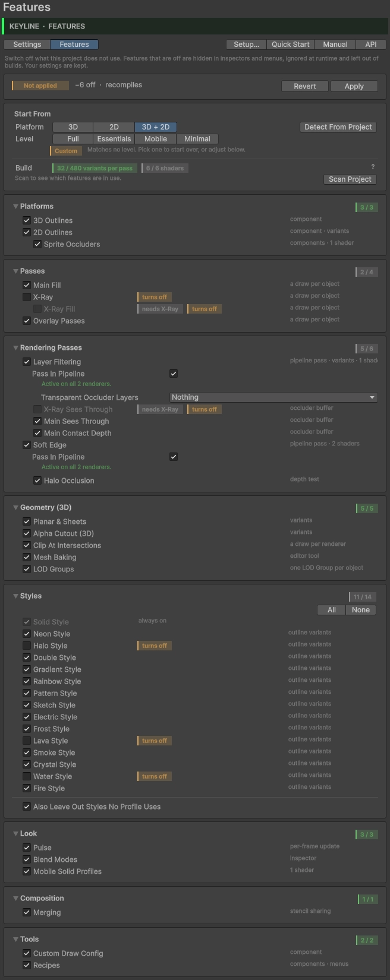
Task: Toggle the Overlay Passes checkbox
Action: pos(27,321)
